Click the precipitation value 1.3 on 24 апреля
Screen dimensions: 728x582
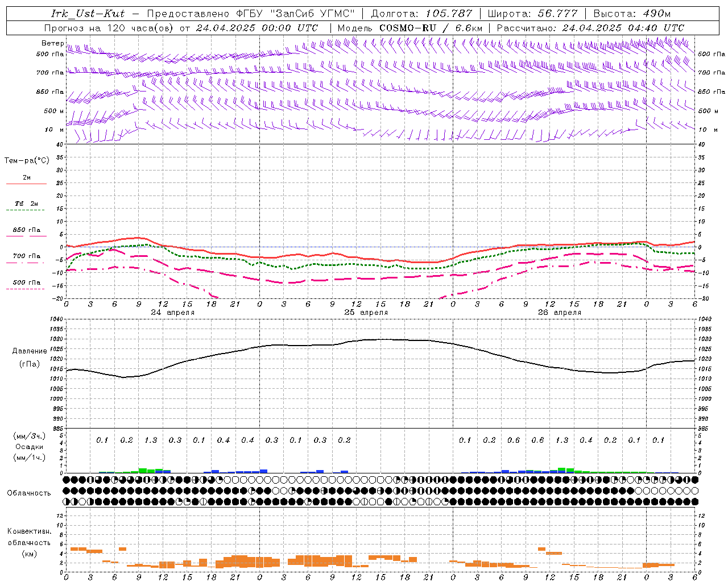(x=151, y=440)
